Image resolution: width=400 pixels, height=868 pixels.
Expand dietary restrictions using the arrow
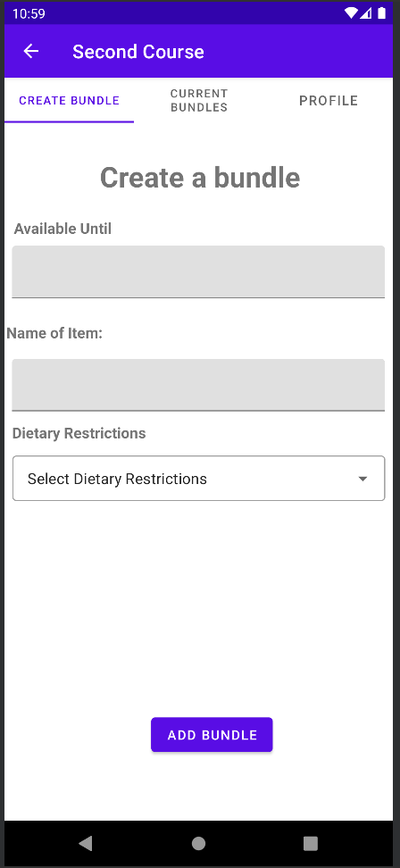pyautogui.click(x=362, y=479)
